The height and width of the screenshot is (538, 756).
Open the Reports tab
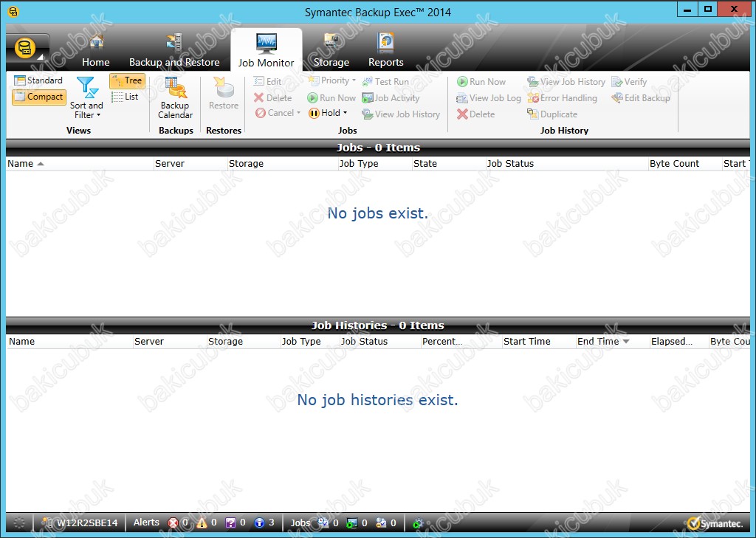385,51
